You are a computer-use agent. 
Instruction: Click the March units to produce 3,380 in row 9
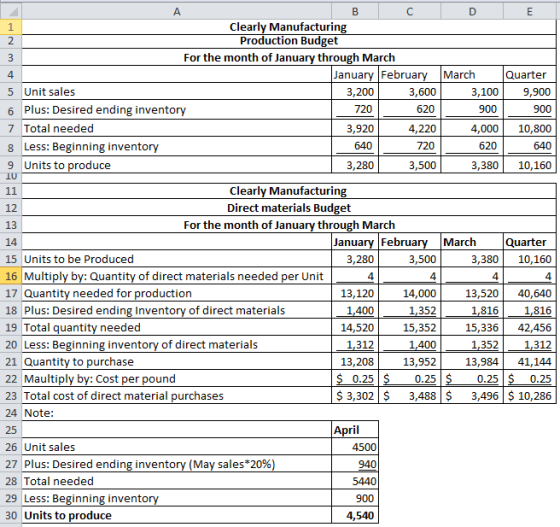[x=485, y=165]
